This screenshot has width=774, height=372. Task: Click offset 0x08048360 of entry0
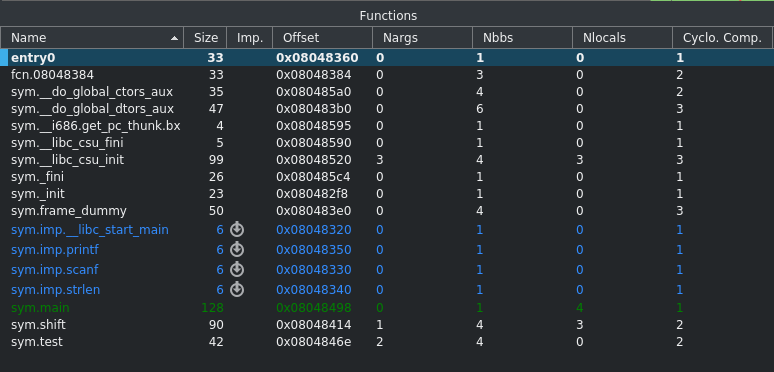coord(317,58)
